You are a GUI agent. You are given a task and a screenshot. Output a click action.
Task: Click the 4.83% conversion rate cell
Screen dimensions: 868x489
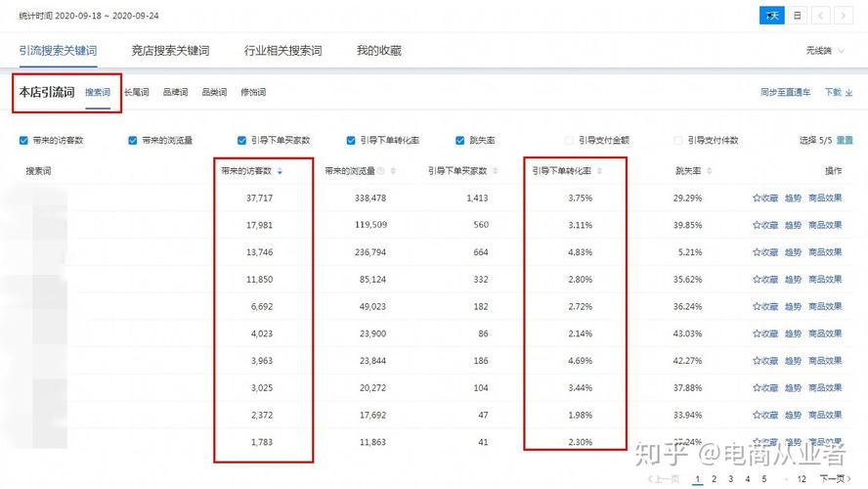pos(581,252)
